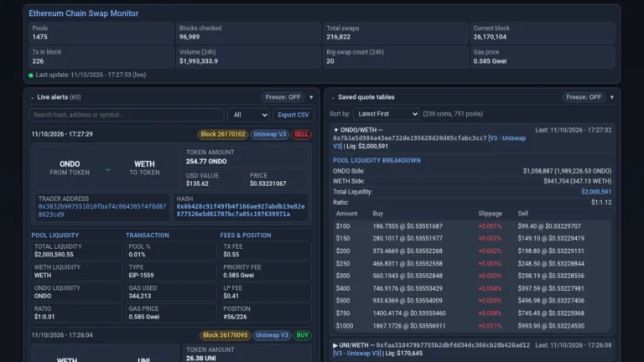The height and width of the screenshot is (362, 644).
Task: Click Position #56/226 cell
Action: (266, 313)
